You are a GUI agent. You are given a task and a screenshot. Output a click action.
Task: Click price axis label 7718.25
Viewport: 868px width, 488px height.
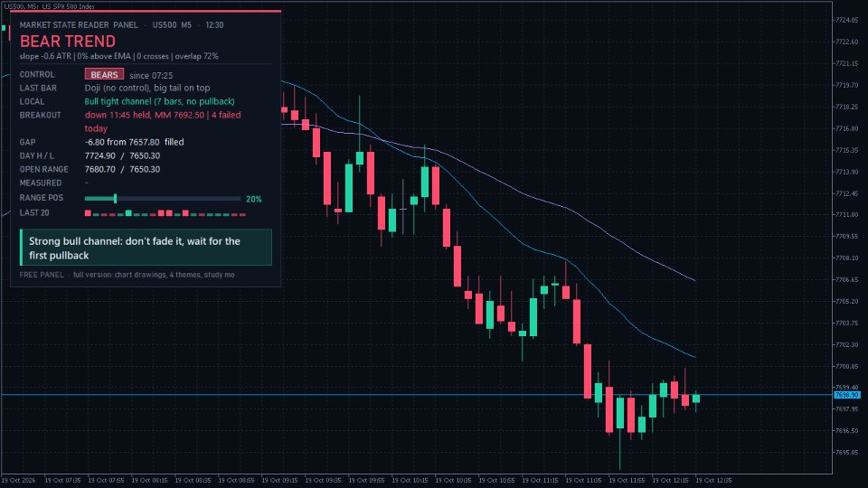click(x=846, y=107)
